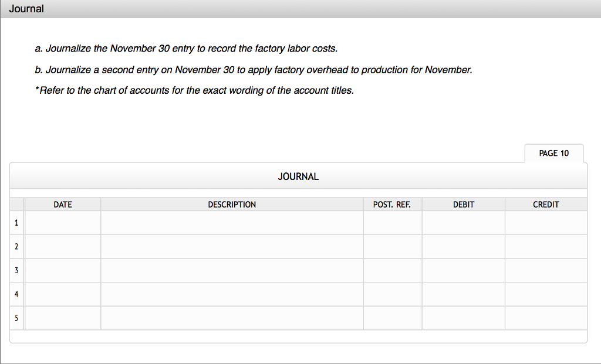Viewport: 601px width, 364px height.
Task: Click the row number 3 label
Action: [x=16, y=270]
